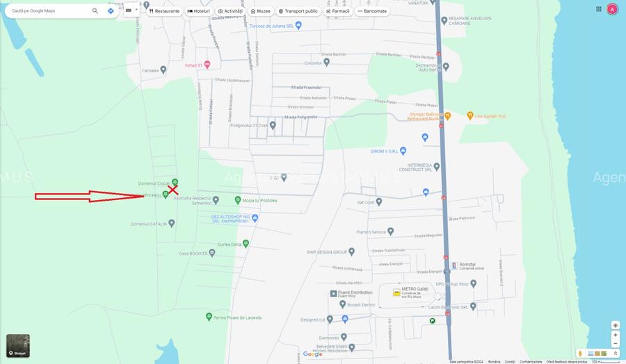The image size is (626, 364).
Task: Open the Condiții link in footer
Action: coord(510,361)
